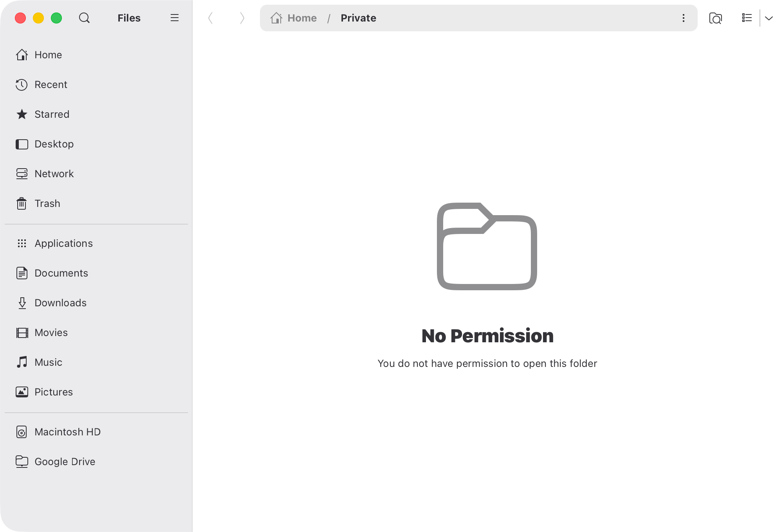The height and width of the screenshot is (532, 783).
Task: Open Macintosh HD from the sidebar label
Action: click(x=68, y=432)
